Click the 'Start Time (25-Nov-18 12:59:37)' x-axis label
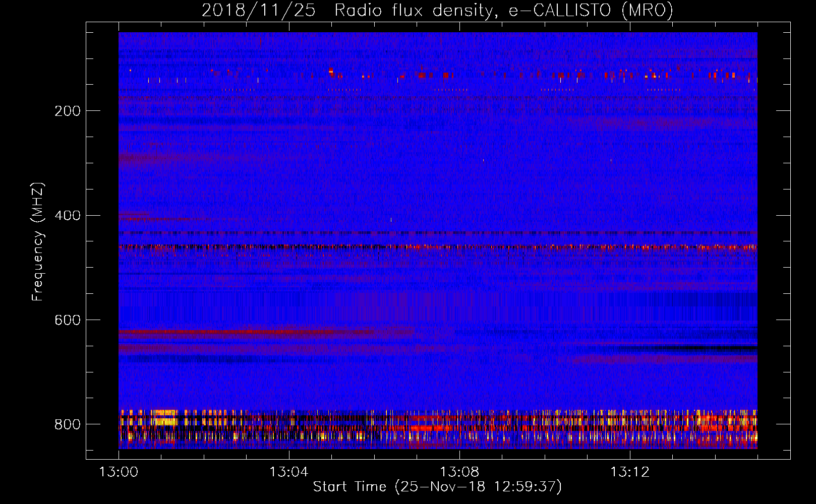 point(437,487)
